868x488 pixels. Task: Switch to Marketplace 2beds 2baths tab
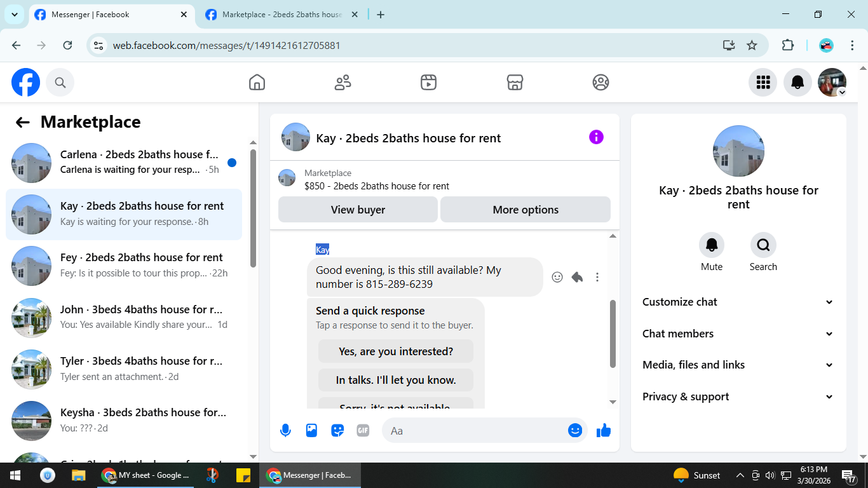(281, 15)
